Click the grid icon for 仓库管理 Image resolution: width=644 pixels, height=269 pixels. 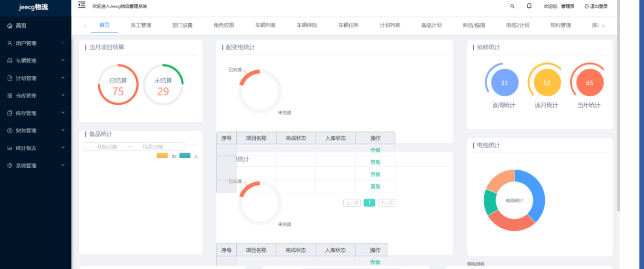point(10,96)
